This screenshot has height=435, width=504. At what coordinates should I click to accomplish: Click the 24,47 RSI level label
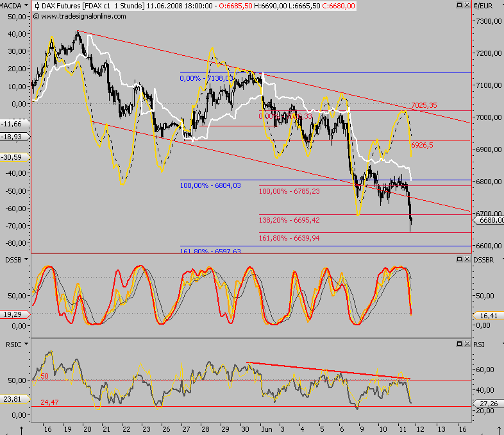[x=49, y=402]
